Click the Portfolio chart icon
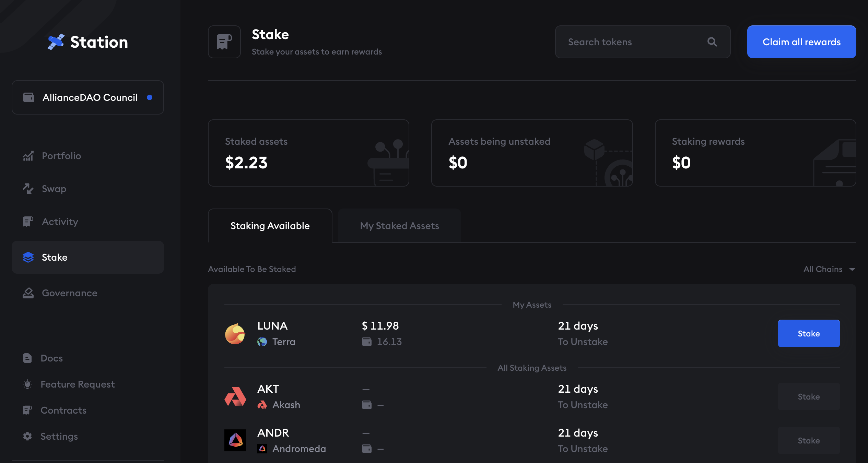 [x=28, y=156]
